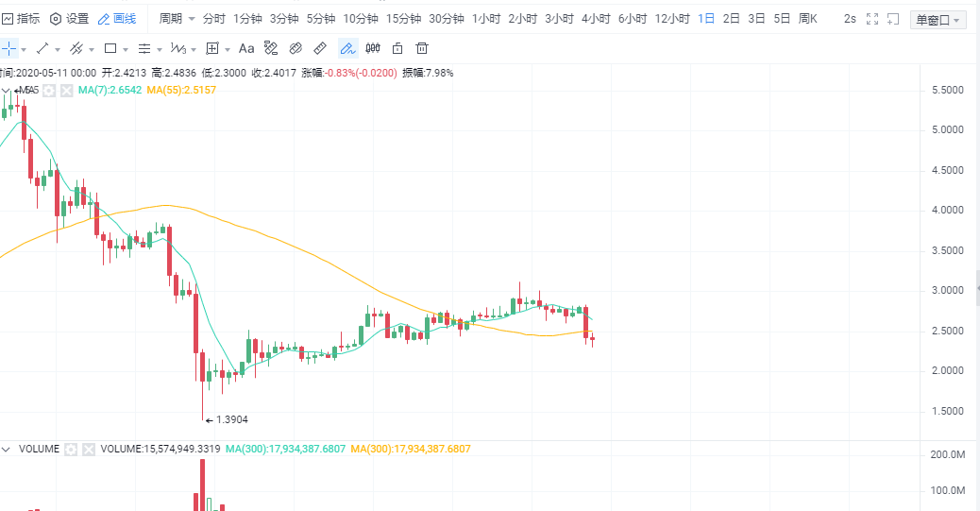Viewport: 980px width, 511px height.
Task: Select the parallel channel drawing tool
Action: pyautogui.click(x=76, y=48)
